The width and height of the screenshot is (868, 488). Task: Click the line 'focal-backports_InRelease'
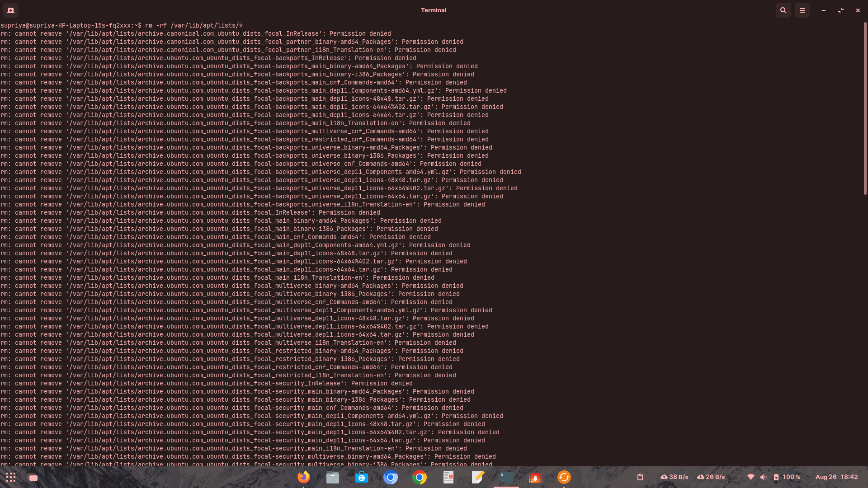pos(208,58)
